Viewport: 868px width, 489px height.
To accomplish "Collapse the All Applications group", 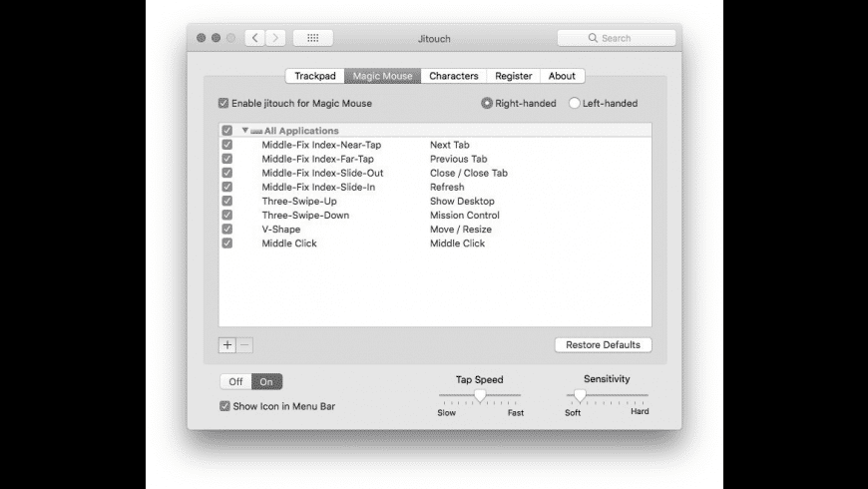I will coord(245,130).
